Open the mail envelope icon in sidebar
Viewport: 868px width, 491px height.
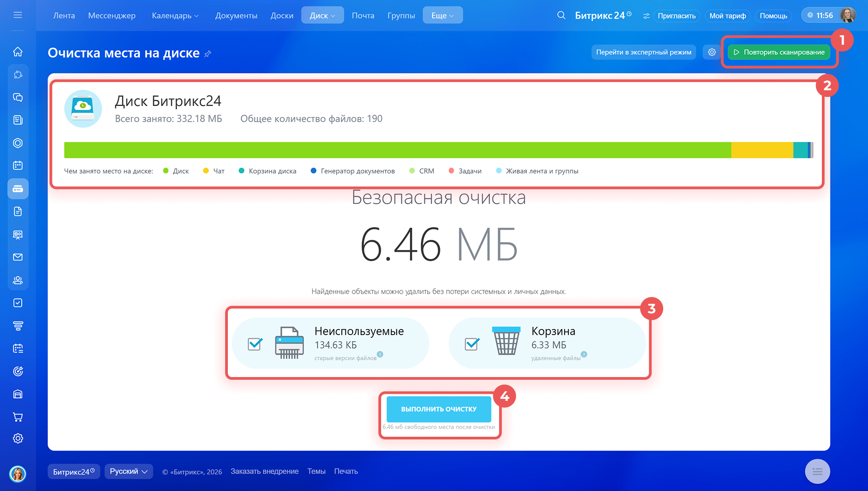tap(18, 257)
